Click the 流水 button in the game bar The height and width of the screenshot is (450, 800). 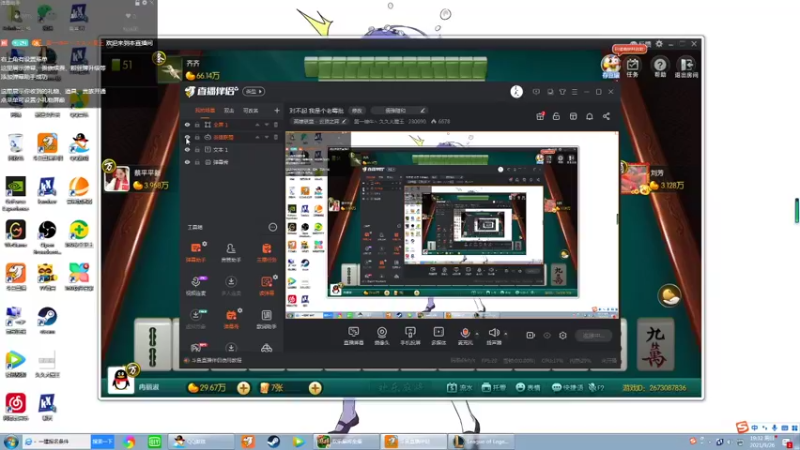click(x=459, y=388)
